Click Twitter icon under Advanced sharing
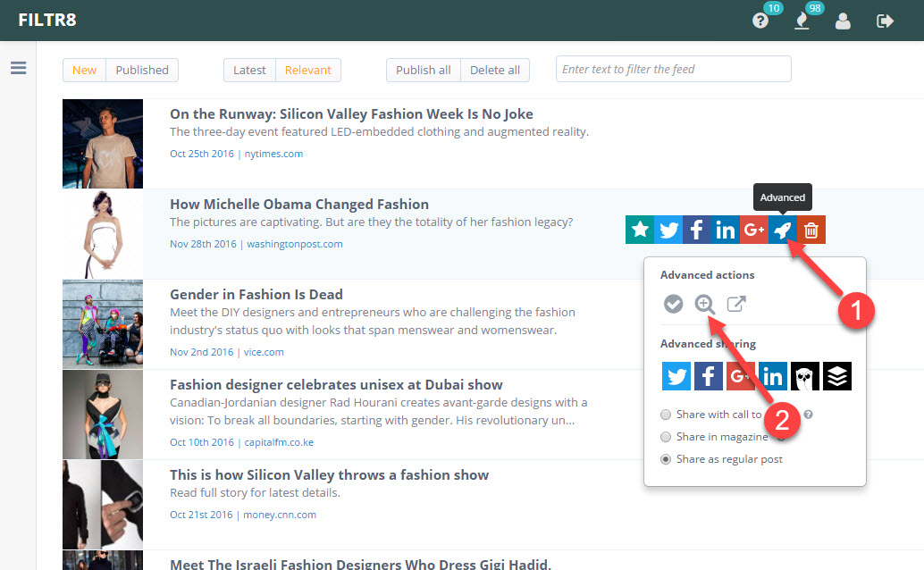 pos(676,376)
